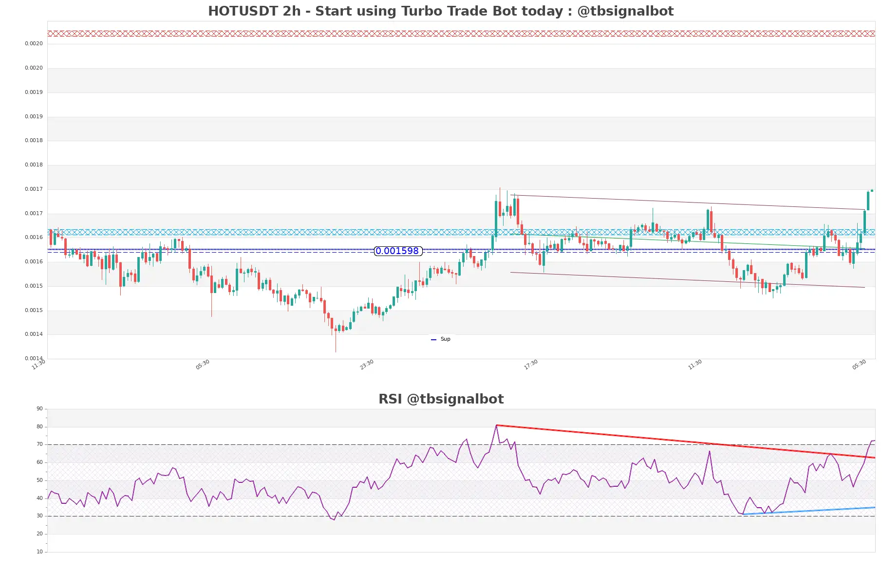Click the RSI axis value 40
882x588 pixels.
point(39,498)
